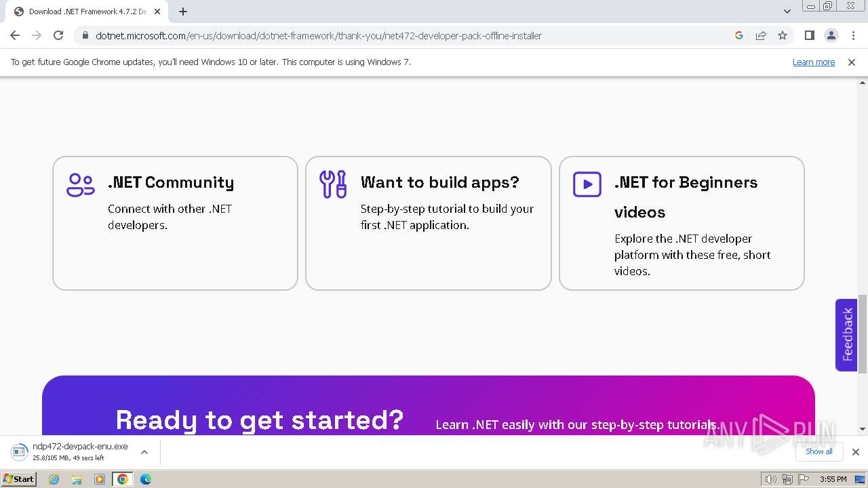868x488 pixels.
Task: Click the system clock 3:55 PM
Action: tap(833, 479)
